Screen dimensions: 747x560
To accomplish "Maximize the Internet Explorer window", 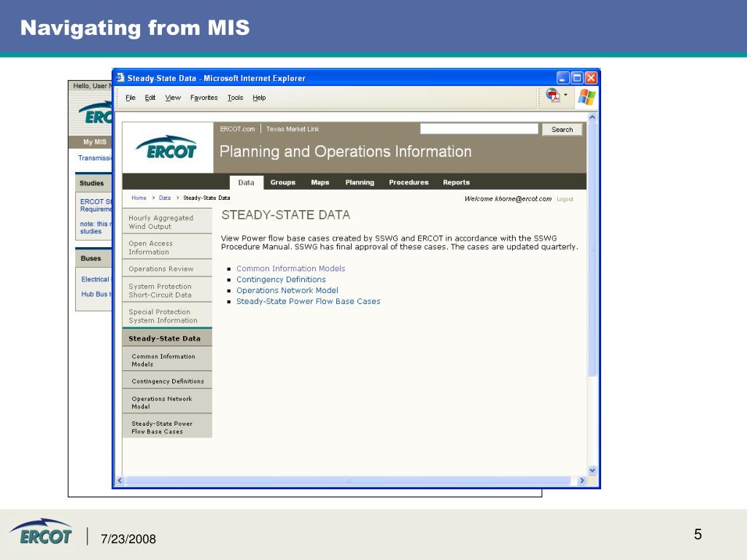I will point(577,77).
